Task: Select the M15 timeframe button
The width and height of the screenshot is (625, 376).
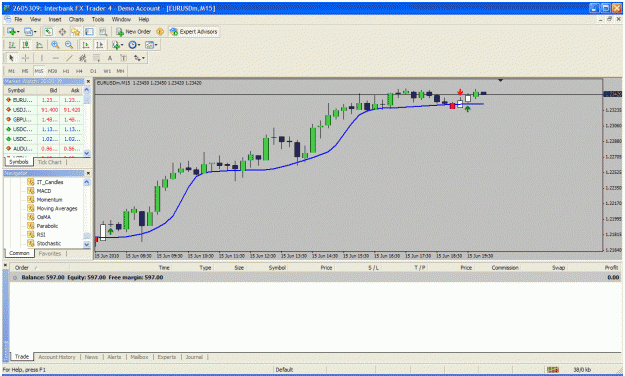Action: pos(39,71)
